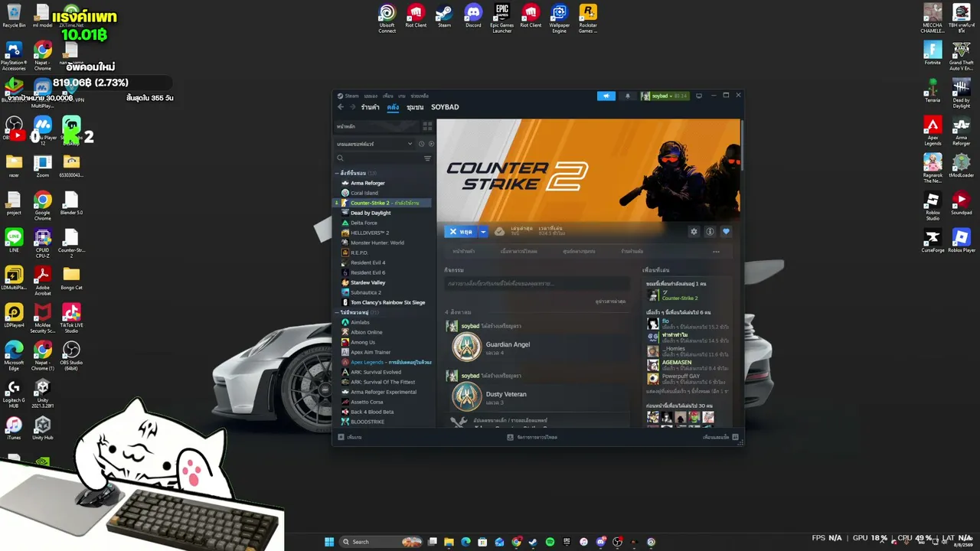Open Discord from the Windows taskbar
The height and width of the screenshot is (551, 980).
(x=600, y=542)
